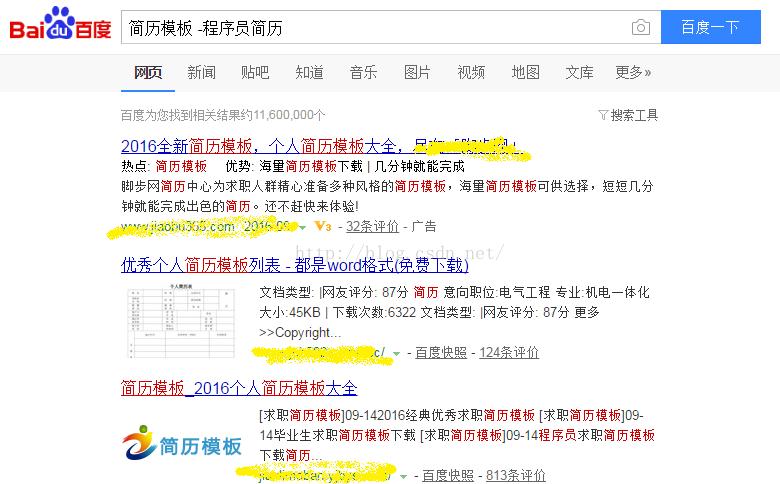Click 百度为您找到相关结果约11,600,000个 text
Viewport: 780px width, 484px height.
click(223, 115)
